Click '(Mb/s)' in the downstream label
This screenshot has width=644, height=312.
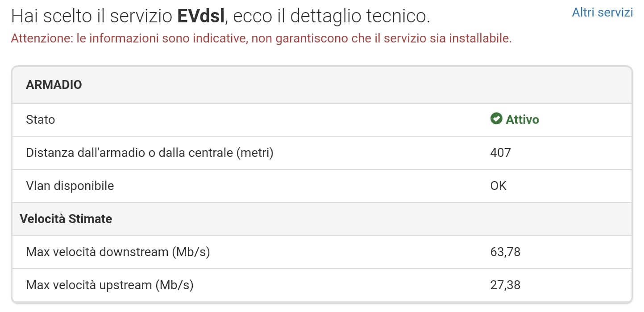(x=191, y=252)
